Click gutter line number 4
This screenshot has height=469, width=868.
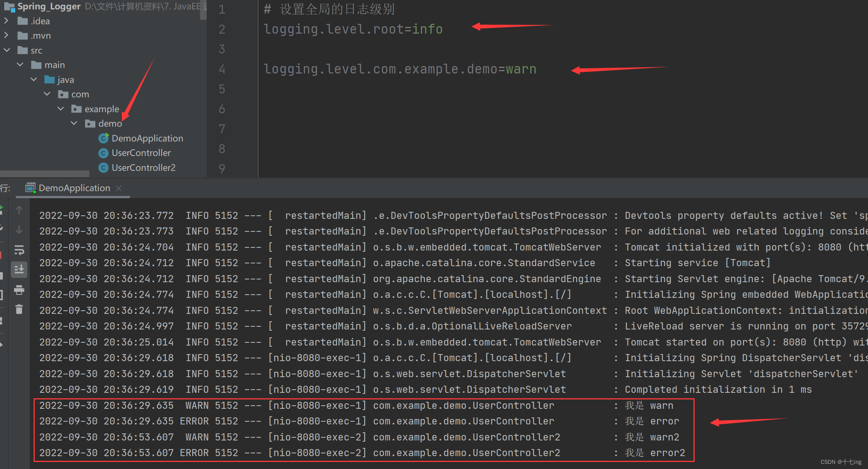[222, 69]
